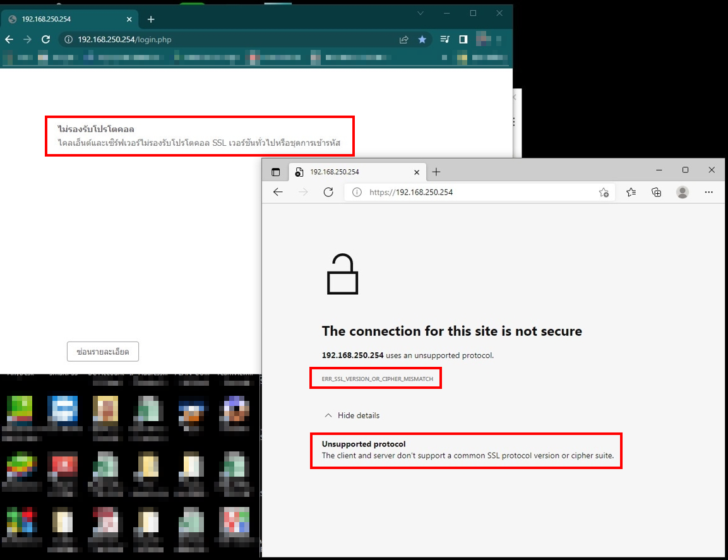Go back in Edge browser
This screenshot has width=728, height=560.
coord(278,192)
